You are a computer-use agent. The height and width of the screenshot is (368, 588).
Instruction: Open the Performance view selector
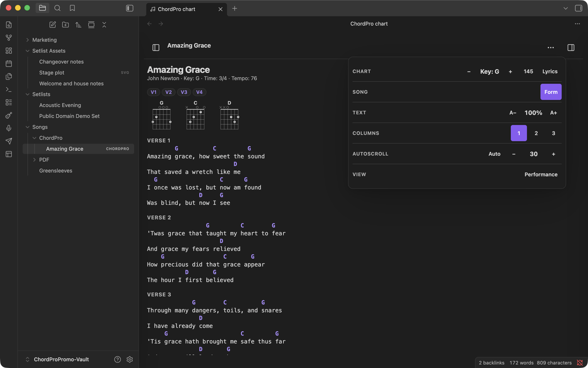pyautogui.click(x=541, y=174)
